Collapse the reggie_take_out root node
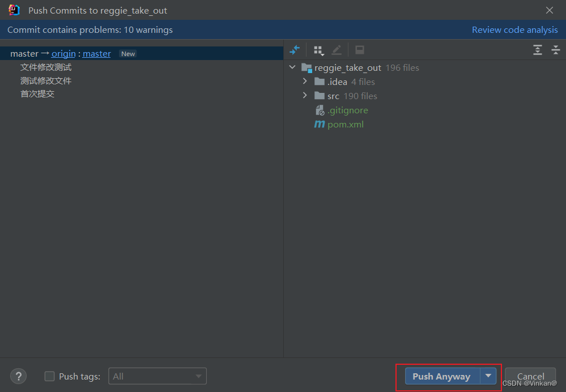This screenshot has width=566, height=392. coord(292,67)
